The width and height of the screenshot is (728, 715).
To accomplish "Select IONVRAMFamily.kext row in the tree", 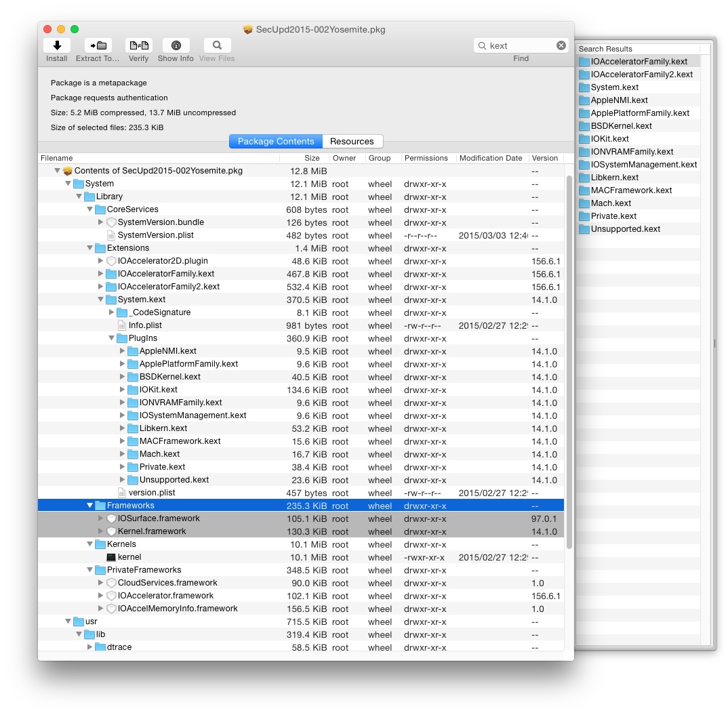I will [301, 403].
